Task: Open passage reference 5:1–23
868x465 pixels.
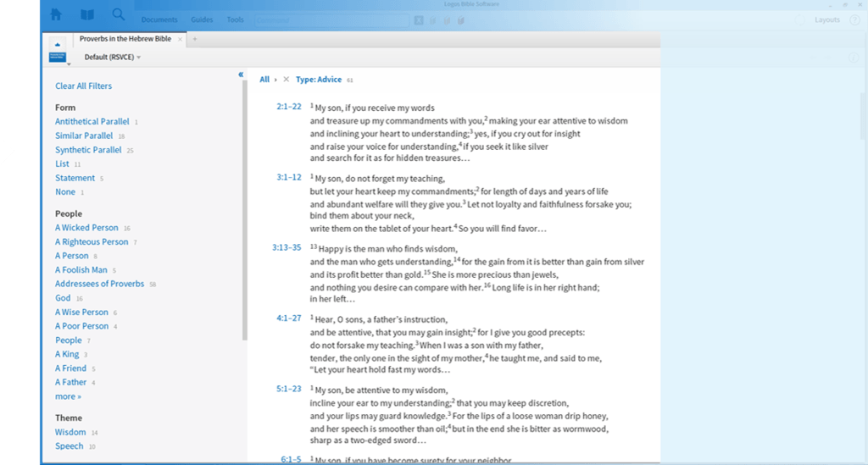Action: tap(289, 389)
